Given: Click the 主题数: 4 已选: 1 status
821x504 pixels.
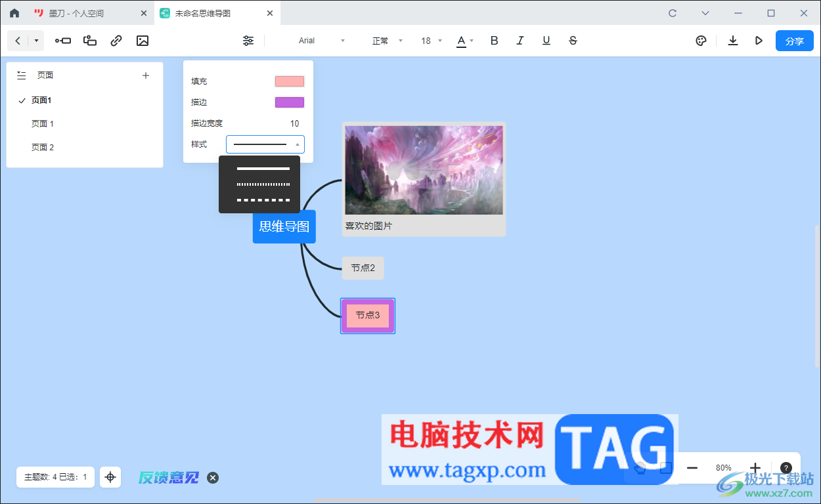Looking at the screenshot, I should click(56, 477).
